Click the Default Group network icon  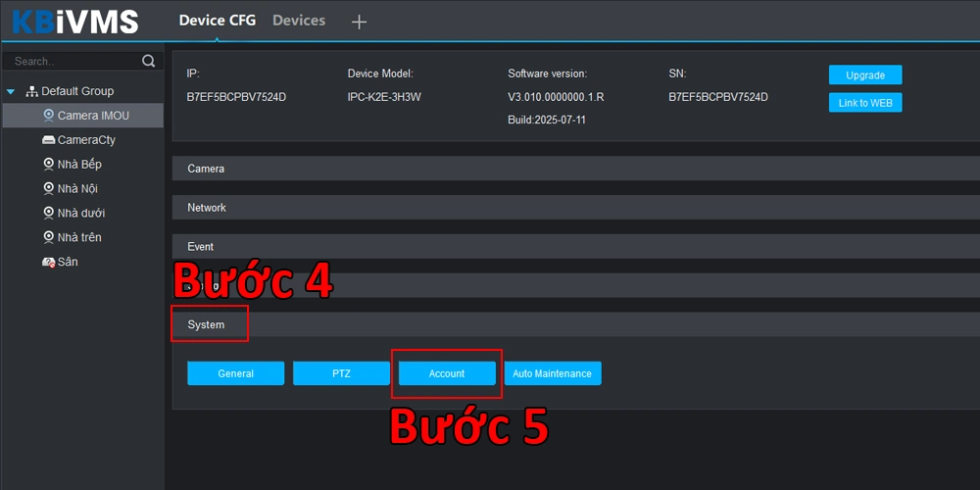[x=31, y=91]
